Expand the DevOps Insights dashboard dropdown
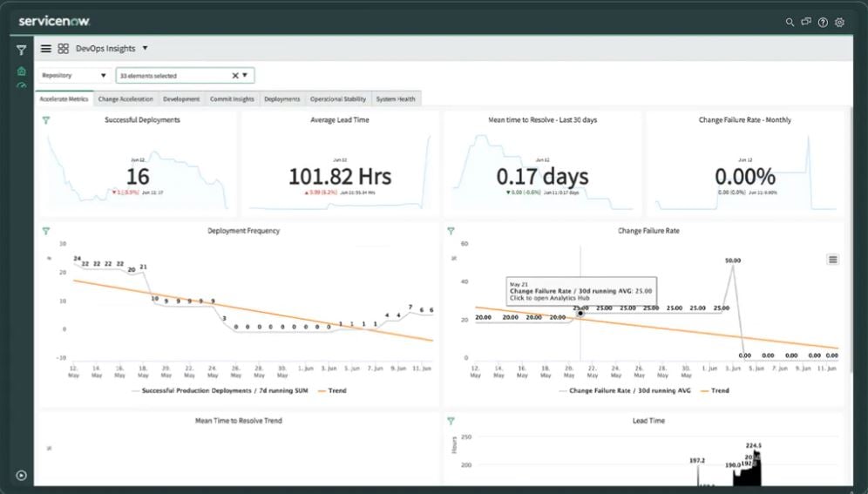The width and height of the screenshot is (868, 494). pyautogui.click(x=146, y=49)
